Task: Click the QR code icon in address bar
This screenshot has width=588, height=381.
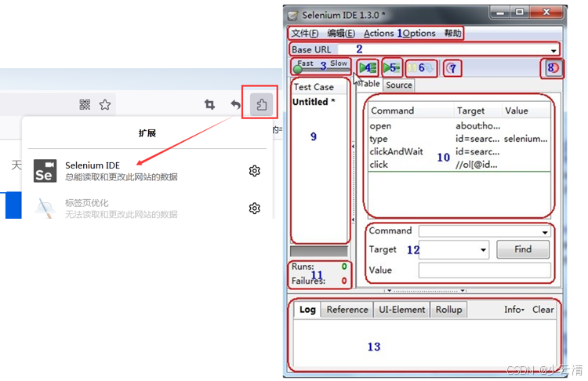Action: [85, 104]
